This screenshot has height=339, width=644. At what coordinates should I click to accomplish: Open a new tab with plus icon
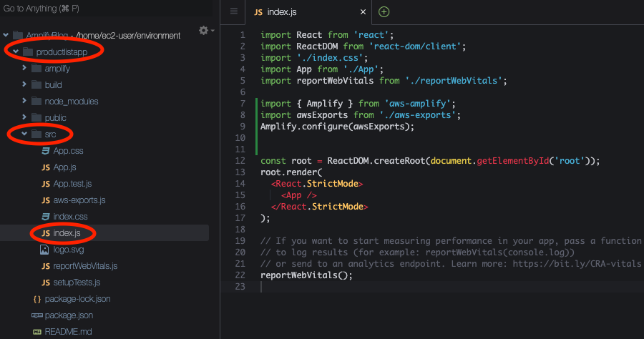[x=384, y=12]
